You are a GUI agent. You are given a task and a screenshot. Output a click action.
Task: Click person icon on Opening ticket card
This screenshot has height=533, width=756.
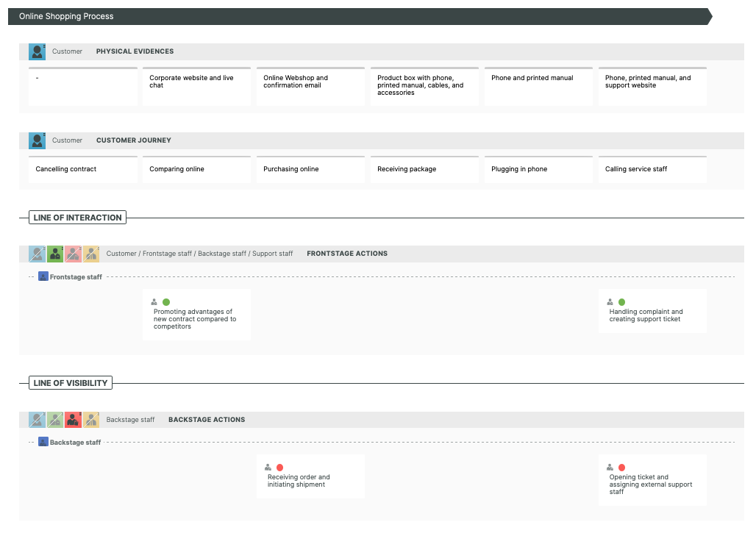[610, 468]
